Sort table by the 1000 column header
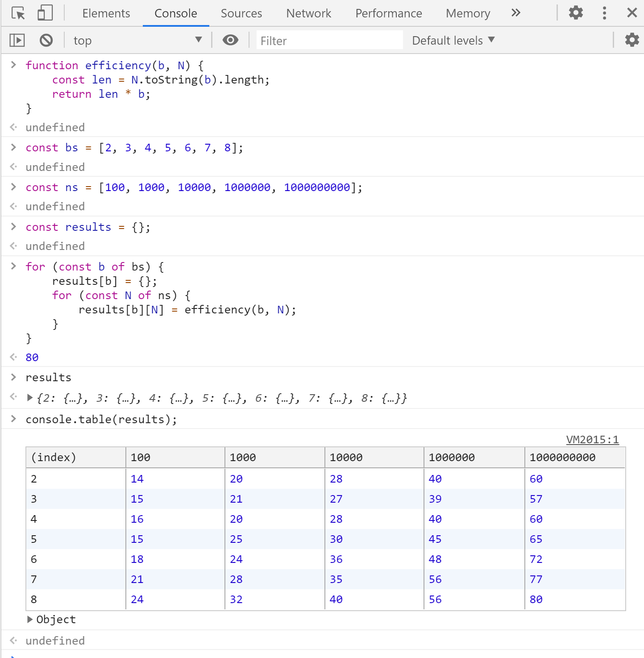This screenshot has width=644, height=658. pos(275,458)
